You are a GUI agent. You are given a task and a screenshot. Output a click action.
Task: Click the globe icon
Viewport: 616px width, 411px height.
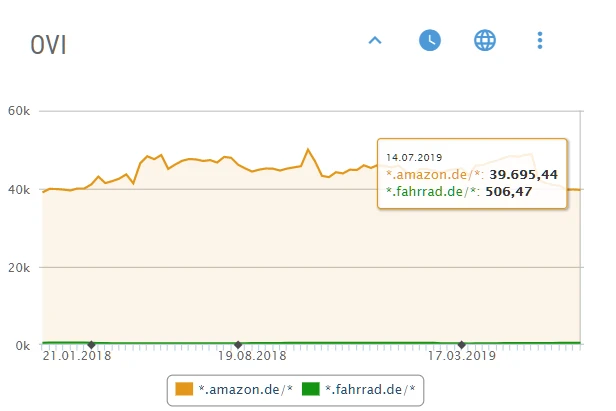coord(485,41)
